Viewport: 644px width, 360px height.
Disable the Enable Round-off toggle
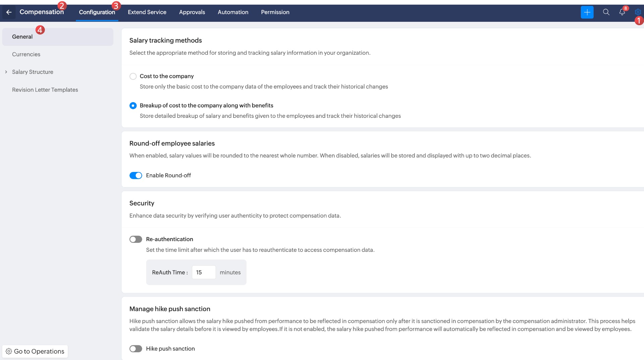[x=136, y=175]
